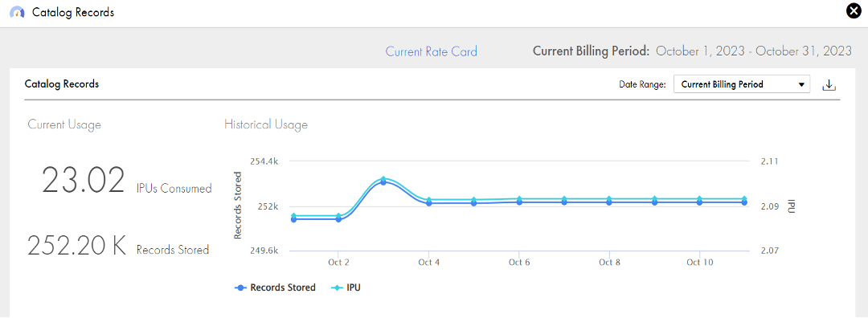Click the Historical Usage heading

click(x=266, y=124)
